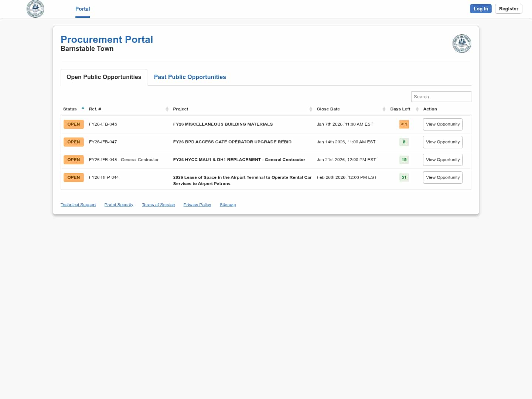View Opportunity for FY26 Miscellaneous Building Materials
Viewport: 532px width, 399px height.
443,125
